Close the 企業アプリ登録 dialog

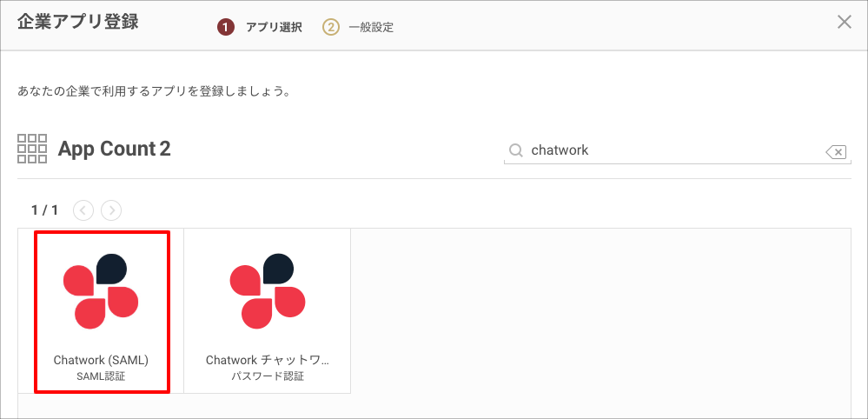(x=845, y=22)
